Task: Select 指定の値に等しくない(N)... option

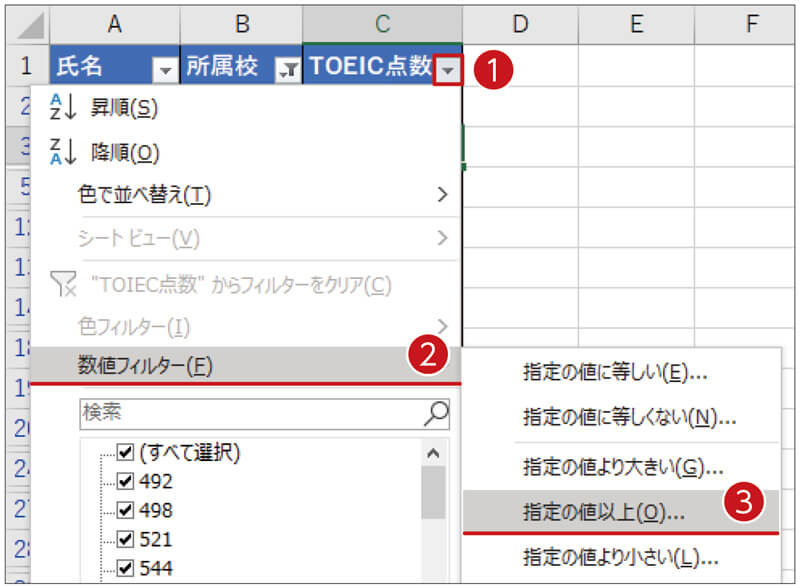Action: 621,418
